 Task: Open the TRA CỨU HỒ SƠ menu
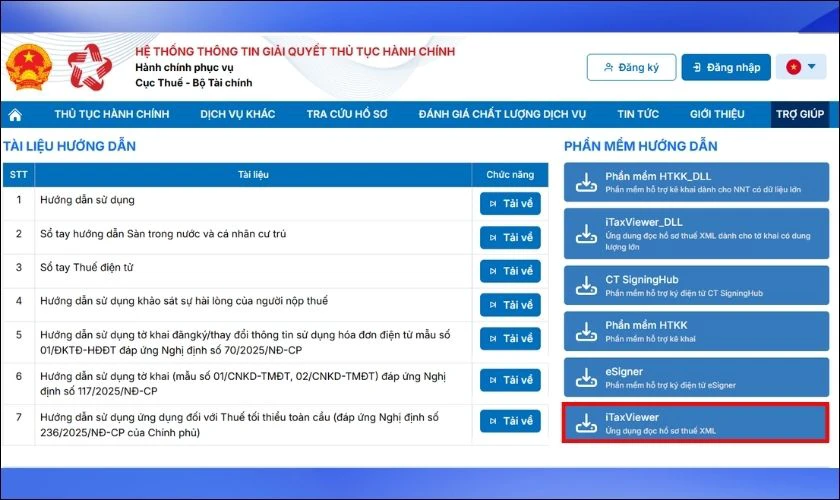coord(347,114)
